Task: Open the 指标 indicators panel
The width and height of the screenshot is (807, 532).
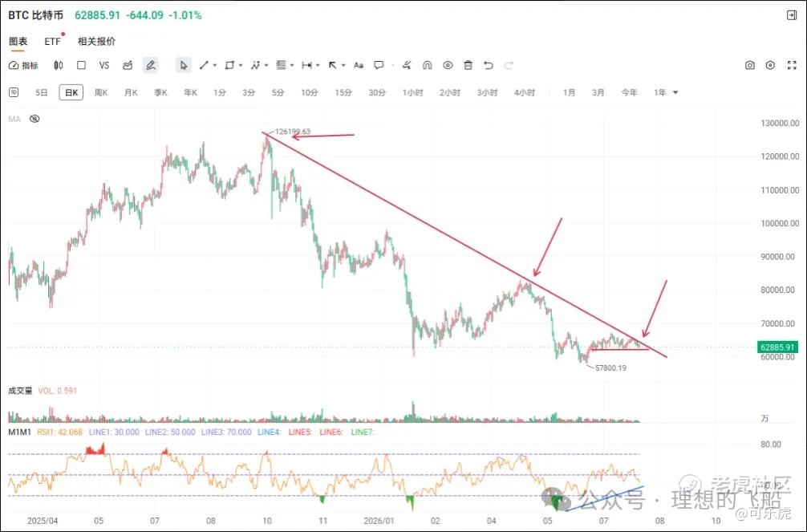Action: click(x=24, y=66)
